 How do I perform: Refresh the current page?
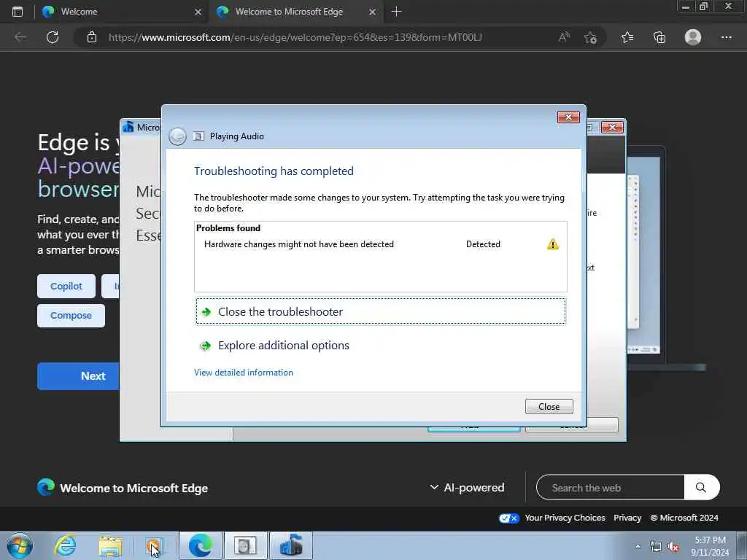(53, 37)
